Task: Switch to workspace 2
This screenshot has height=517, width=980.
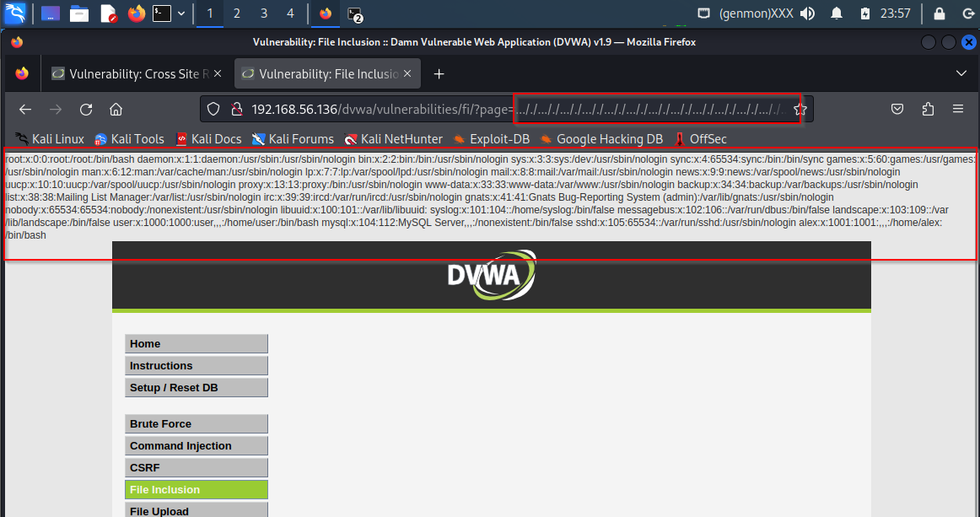Action: [237, 13]
